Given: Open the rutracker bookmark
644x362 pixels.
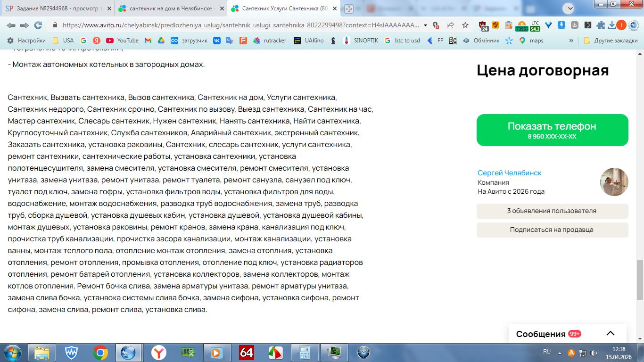Looking at the screenshot, I should tap(270, 41).
